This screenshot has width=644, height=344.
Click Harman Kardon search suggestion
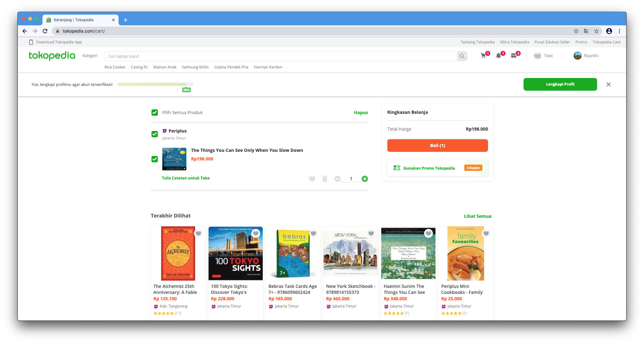[268, 67]
